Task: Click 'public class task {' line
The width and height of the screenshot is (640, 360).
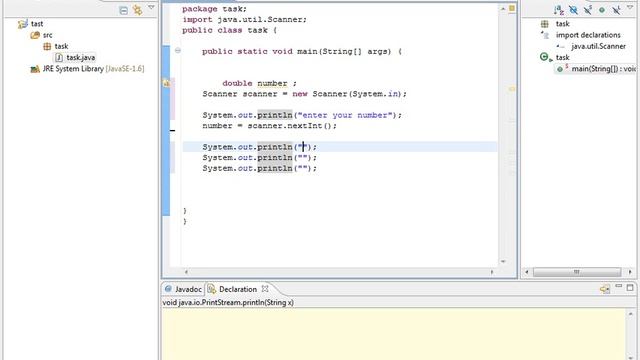Action: click(229, 30)
